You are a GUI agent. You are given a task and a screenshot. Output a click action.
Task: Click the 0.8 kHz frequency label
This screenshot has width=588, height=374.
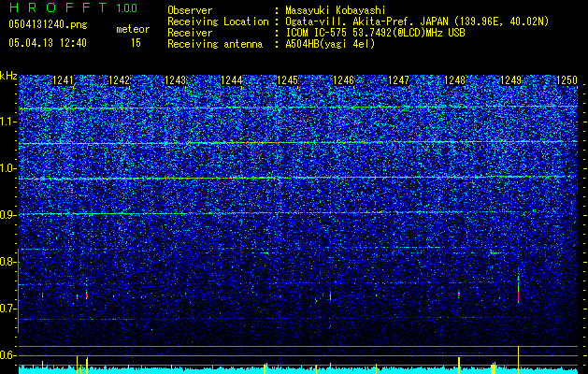click(x=7, y=262)
